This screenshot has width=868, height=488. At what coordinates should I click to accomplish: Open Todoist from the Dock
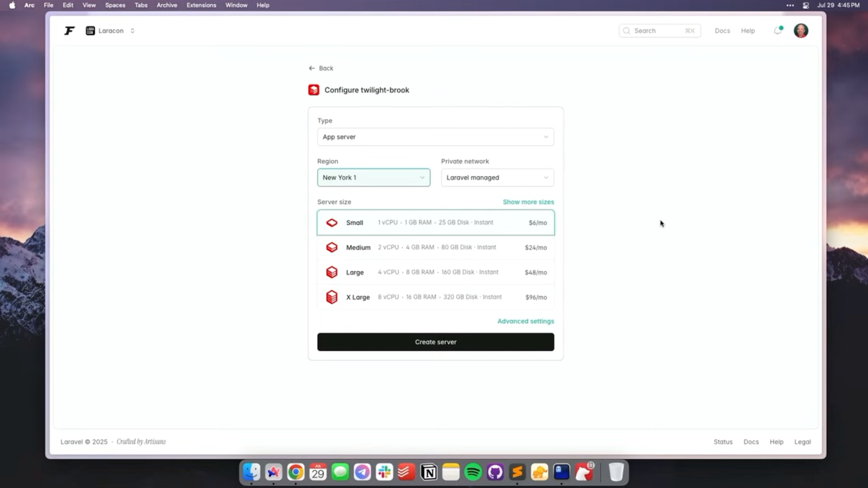(406, 473)
